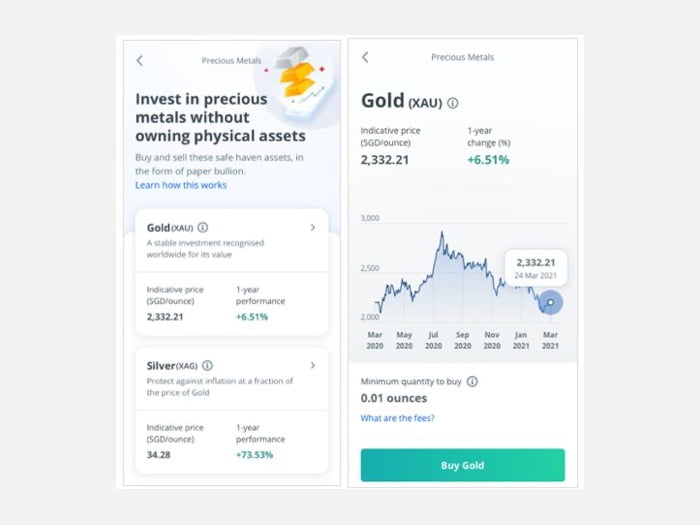
Task: Click Silver's +73.53% performance value
Action: [254, 455]
